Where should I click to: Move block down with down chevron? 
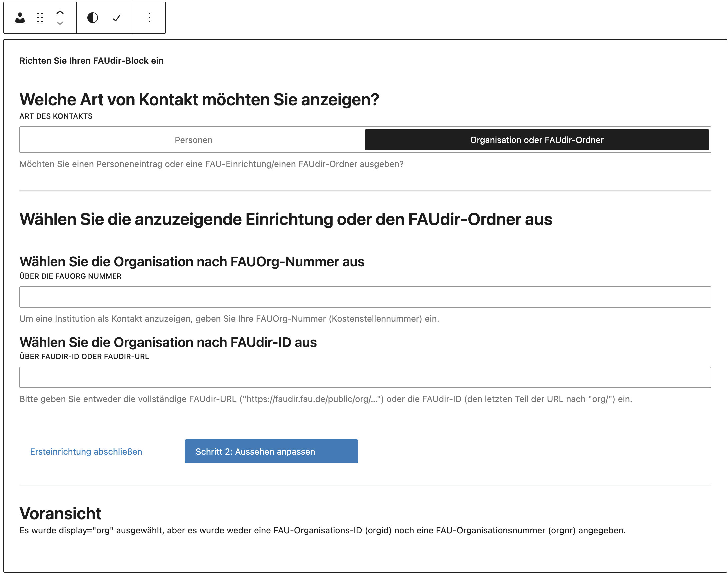[60, 23]
